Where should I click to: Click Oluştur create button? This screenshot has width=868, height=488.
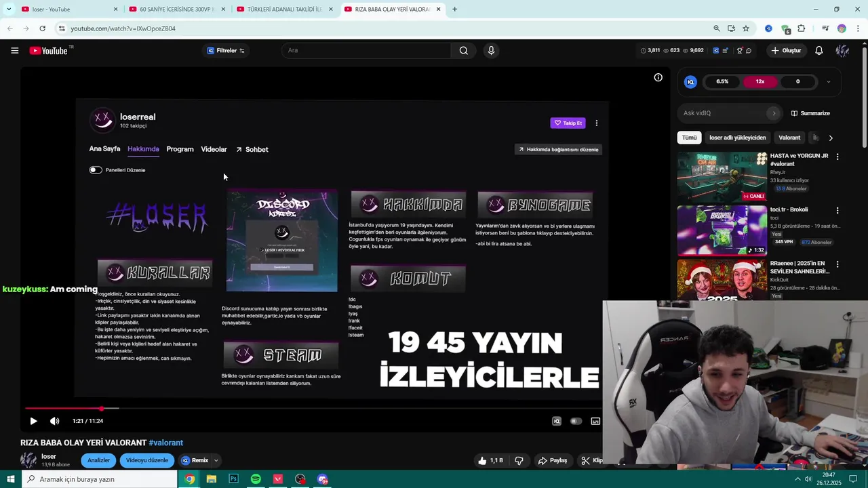pyautogui.click(x=787, y=51)
